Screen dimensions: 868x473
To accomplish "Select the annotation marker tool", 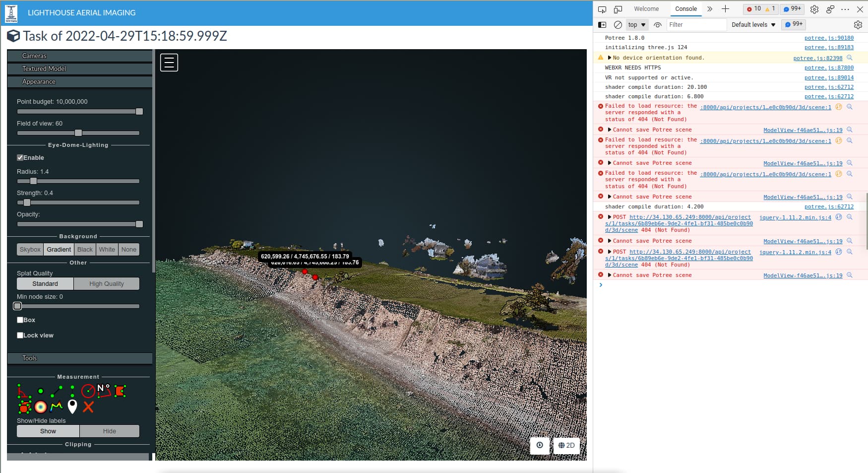I will pyautogui.click(x=72, y=407).
